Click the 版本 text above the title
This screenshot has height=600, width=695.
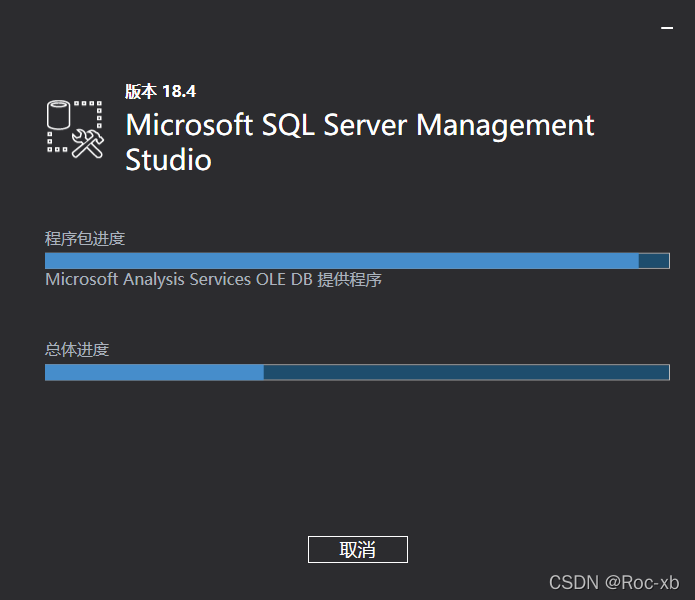coord(140,91)
